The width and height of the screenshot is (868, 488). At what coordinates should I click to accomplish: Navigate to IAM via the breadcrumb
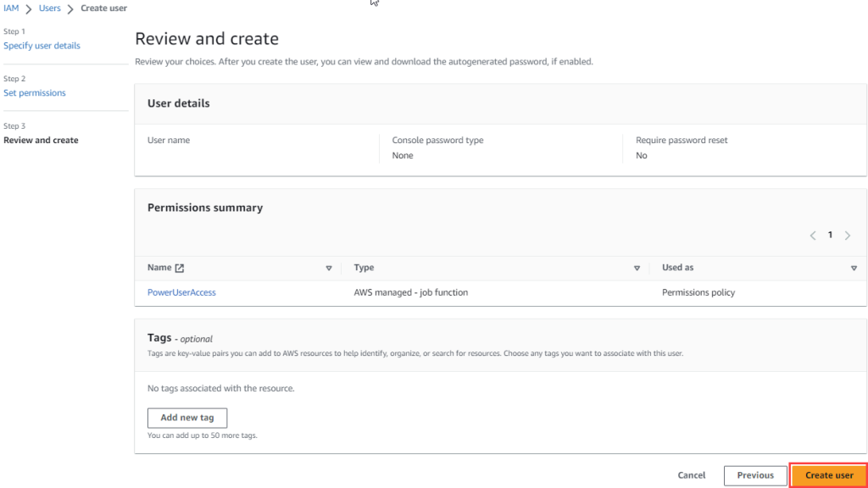coord(12,8)
